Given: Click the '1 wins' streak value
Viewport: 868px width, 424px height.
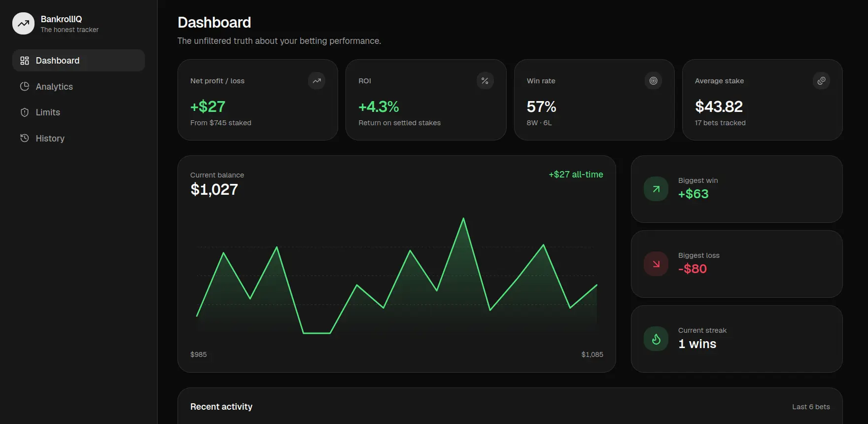Looking at the screenshot, I should point(697,344).
